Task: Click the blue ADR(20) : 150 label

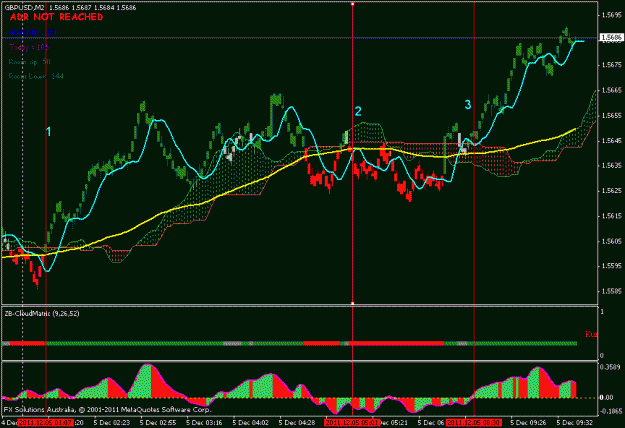Action: pyautogui.click(x=34, y=33)
